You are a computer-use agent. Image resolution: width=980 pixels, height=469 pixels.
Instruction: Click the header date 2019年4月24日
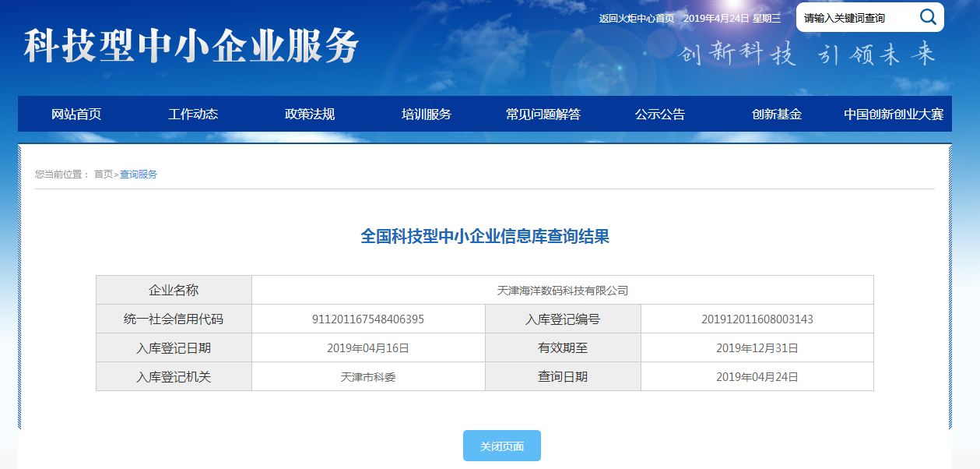[715, 19]
